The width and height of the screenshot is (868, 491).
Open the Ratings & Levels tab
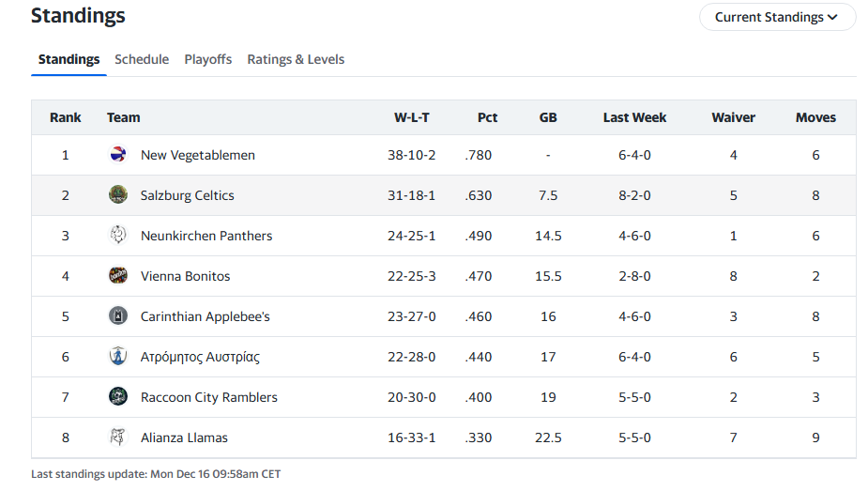296,59
